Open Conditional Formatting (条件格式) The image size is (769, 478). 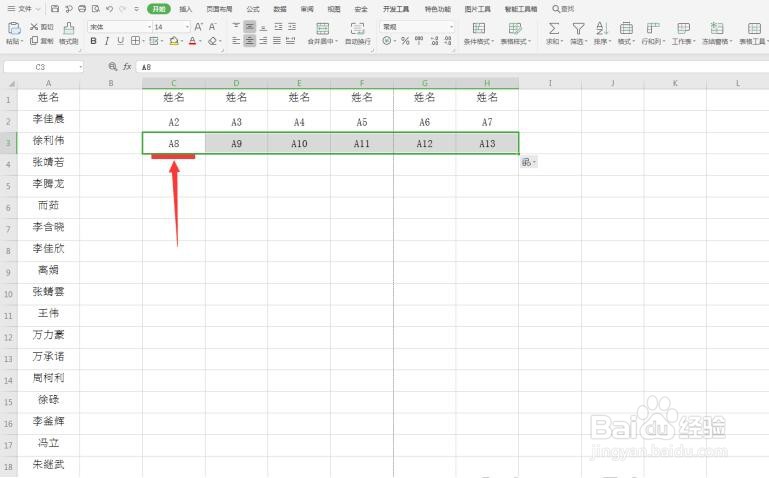pos(479,33)
